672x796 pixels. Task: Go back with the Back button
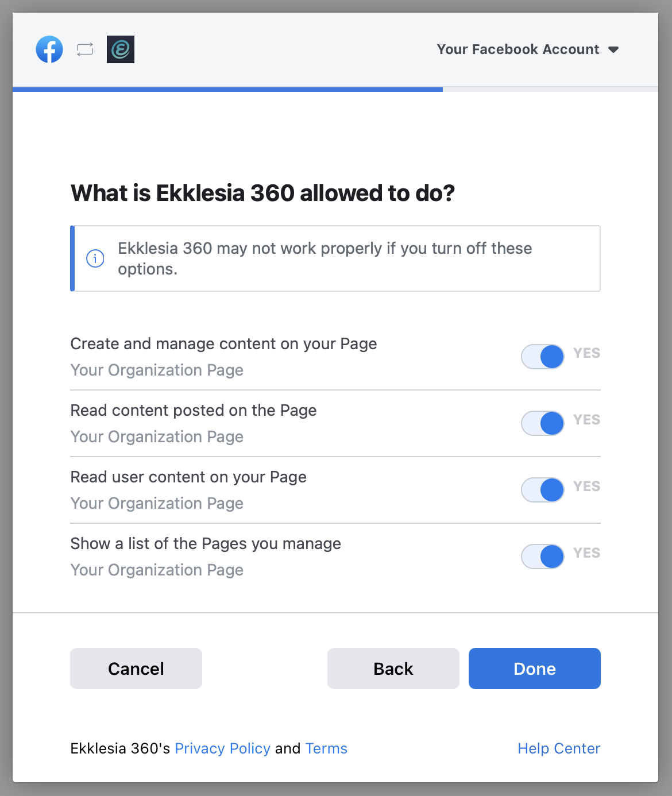click(393, 669)
